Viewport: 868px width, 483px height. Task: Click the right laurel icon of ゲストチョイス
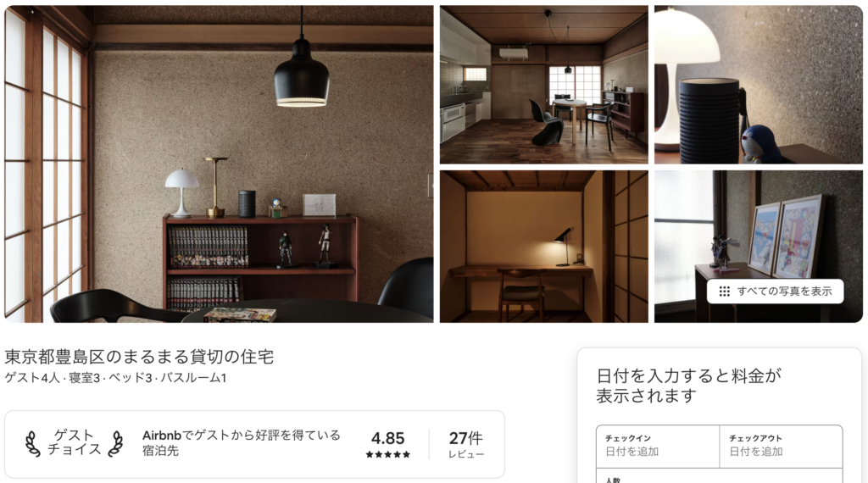(115, 444)
